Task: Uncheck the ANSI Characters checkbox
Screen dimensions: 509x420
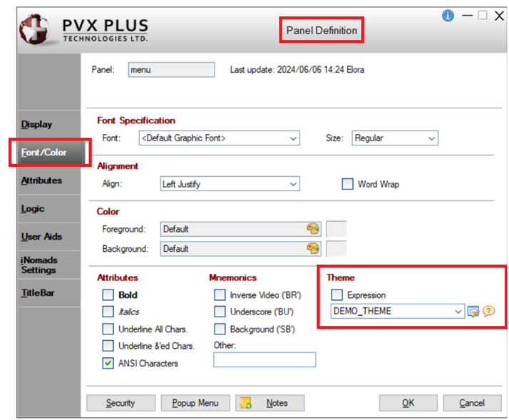Action: coord(108,363)
